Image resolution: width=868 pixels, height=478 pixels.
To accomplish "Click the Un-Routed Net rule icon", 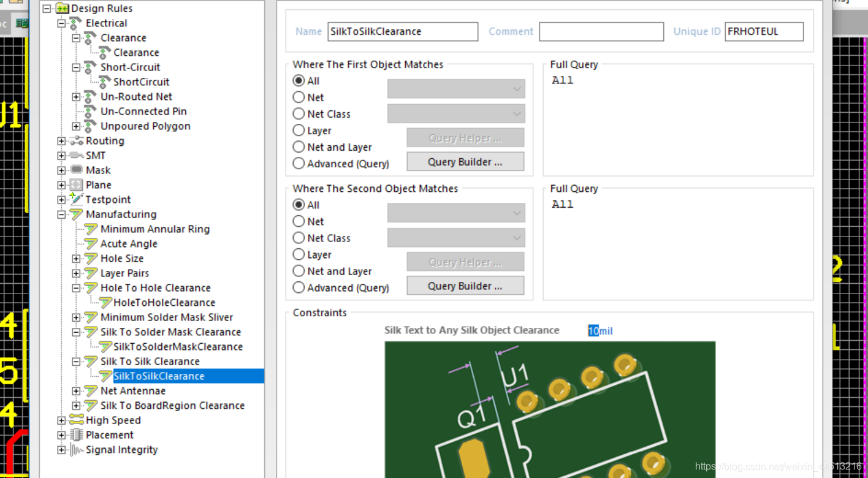I will pyautogui.click(x=91, y=97).
